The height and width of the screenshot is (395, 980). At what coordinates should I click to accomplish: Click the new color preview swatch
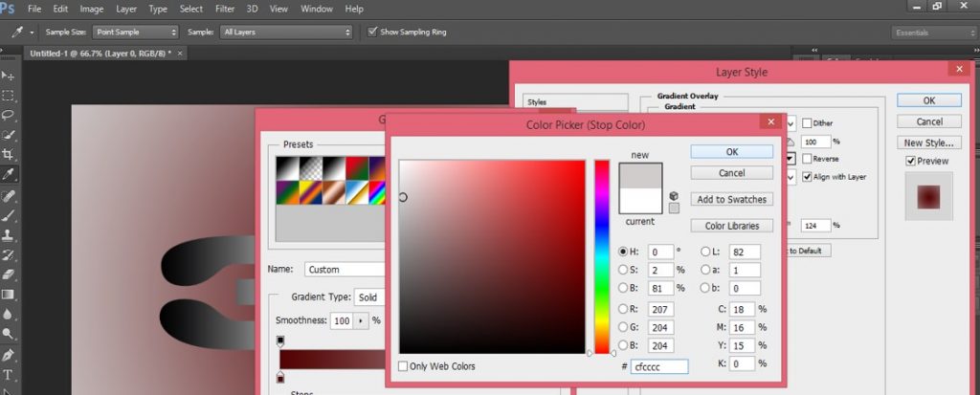coord(640,176)
